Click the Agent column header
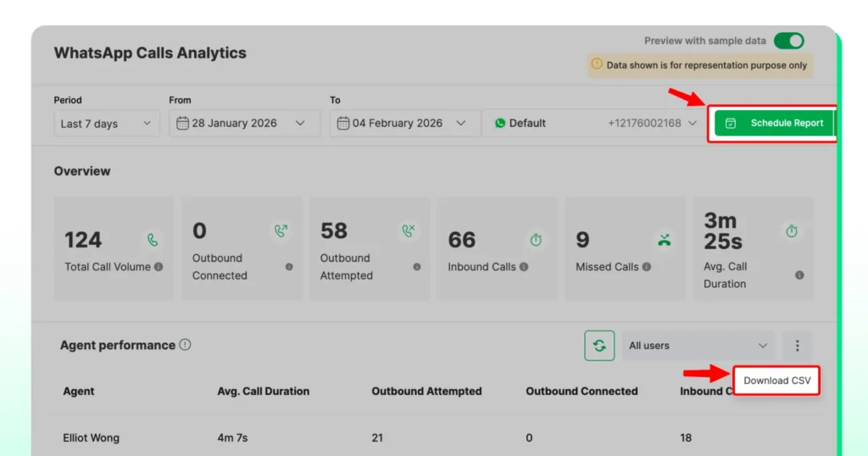This screenshot has width=868, height=456. 79,392
